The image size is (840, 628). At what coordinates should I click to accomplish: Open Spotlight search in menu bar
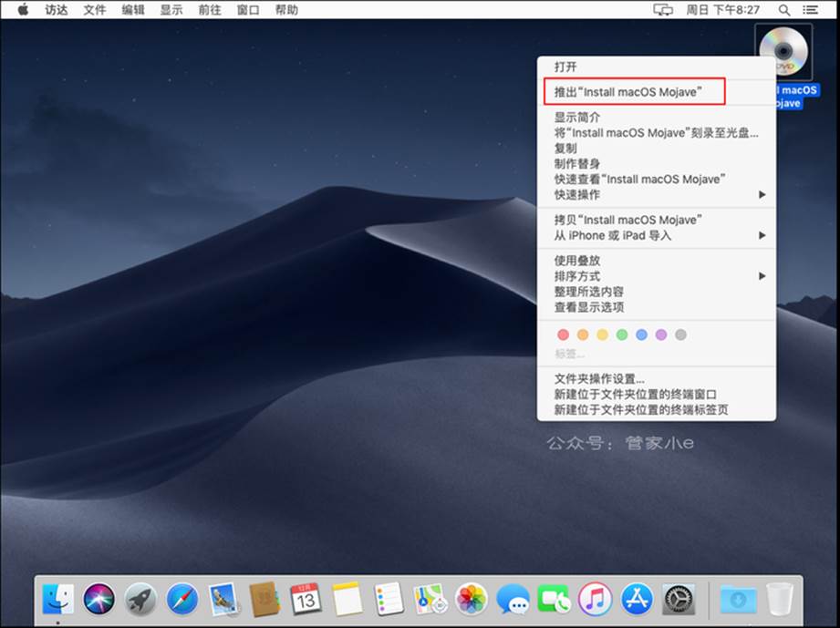[784, 10]
